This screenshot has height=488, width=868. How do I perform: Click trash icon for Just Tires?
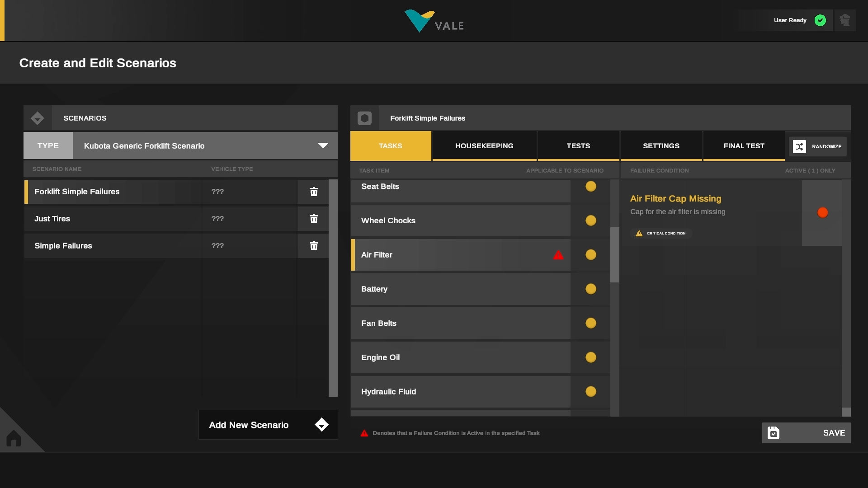pyautogui.click(x=314, y=219)
